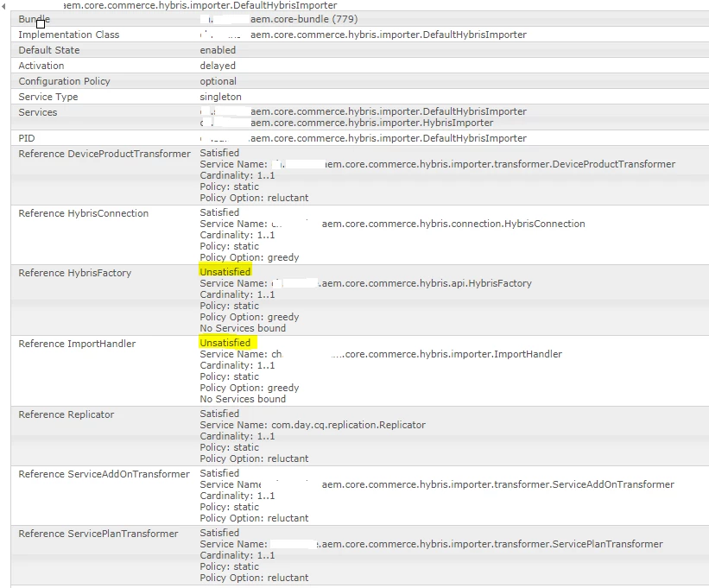Viewport: 709px width, 588px height.
Task: Select Policy Option: reluctant under DeviceProductTransformer
Action: [x=254, y=198]
